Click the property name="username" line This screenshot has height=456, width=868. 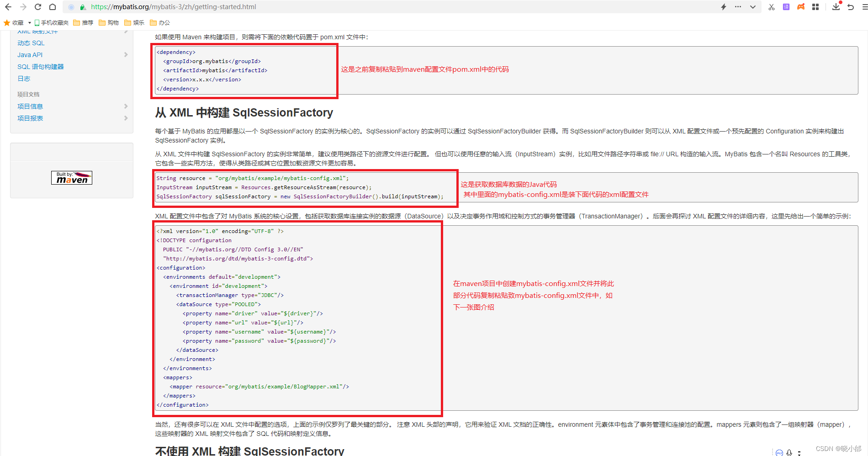[x=259, y=332]
